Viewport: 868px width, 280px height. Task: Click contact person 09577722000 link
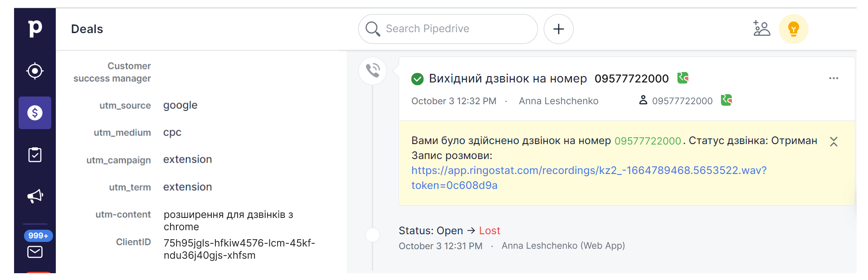click(x=682, y=101)
